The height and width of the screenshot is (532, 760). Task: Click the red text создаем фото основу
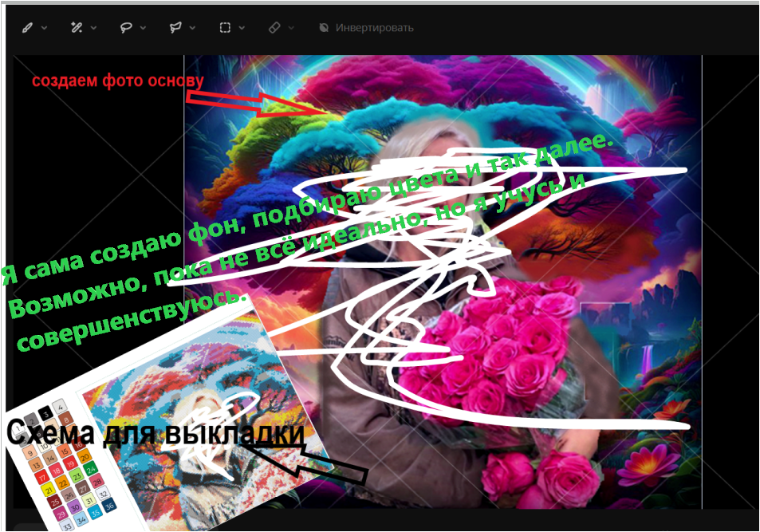(118, 81)
